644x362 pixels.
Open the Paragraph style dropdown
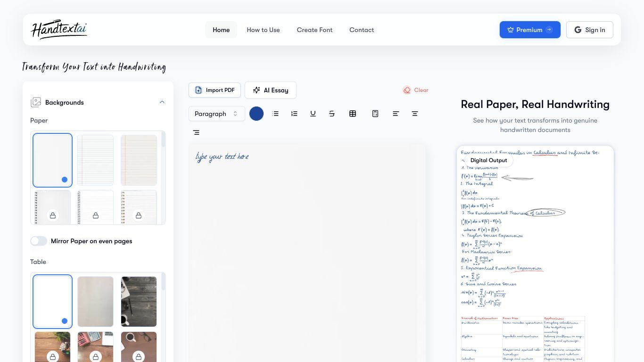[217, 114]
